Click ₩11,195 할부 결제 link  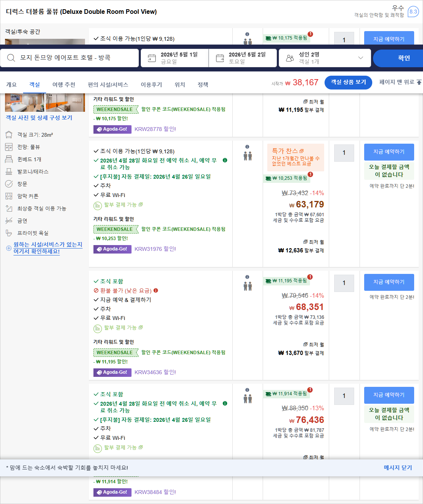tap(301, 110)
